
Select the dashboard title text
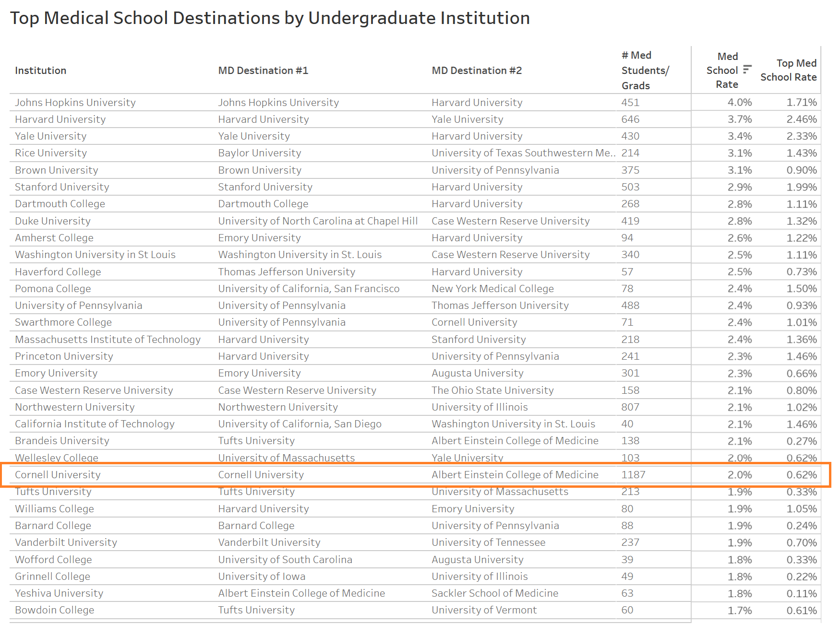[x=270, y=18]
